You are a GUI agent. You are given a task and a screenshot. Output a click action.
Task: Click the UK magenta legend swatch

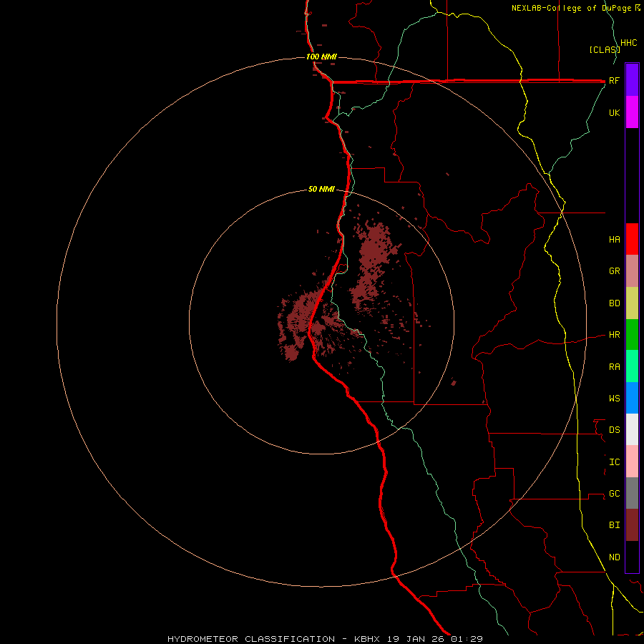(x=632, y=112)
